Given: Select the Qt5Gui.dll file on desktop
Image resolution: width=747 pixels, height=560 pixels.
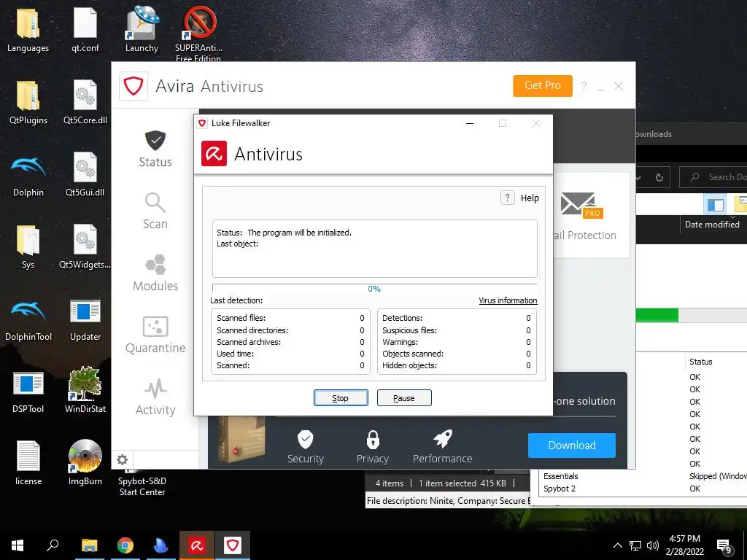Looking at the screenshot, I should 85,175.
